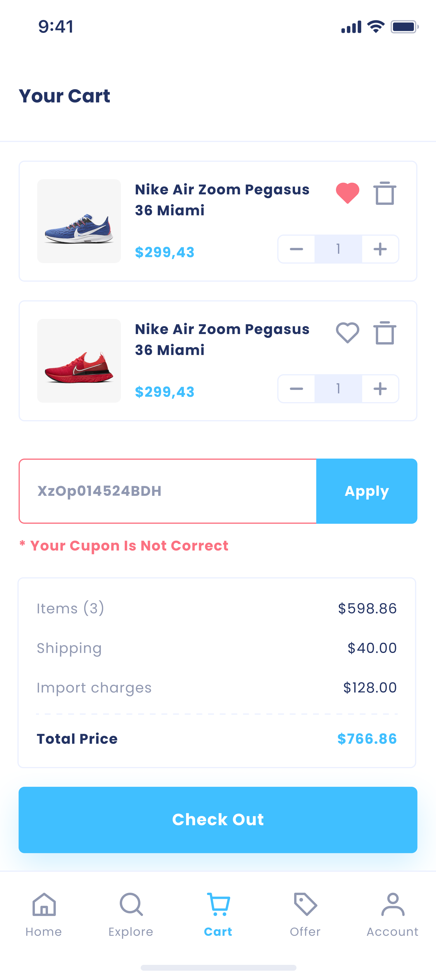
Task: Apply the coupon code
Action: click(367, 491)
